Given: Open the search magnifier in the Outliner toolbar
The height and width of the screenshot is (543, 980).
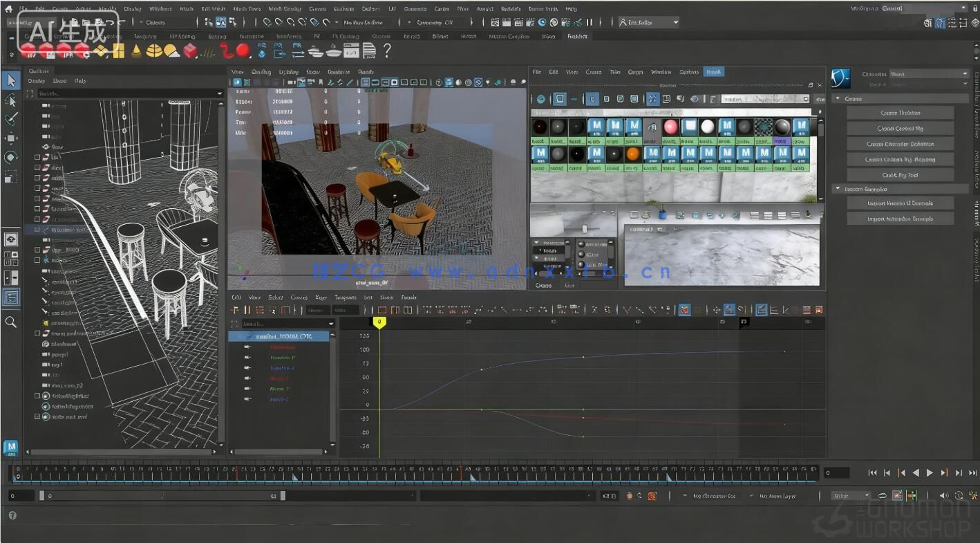Looking at the screenshot, I should 11,321.
